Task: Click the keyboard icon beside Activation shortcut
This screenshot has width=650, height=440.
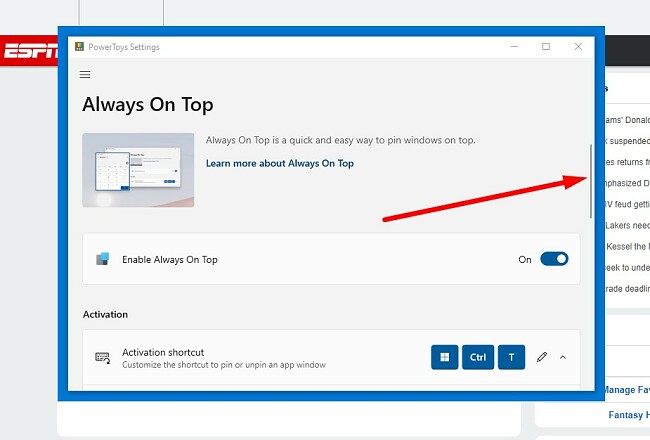Action: pos(102,357)
